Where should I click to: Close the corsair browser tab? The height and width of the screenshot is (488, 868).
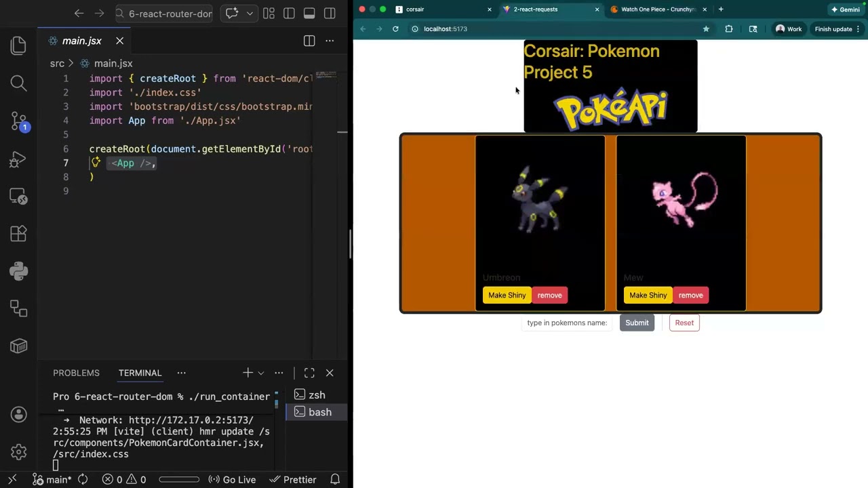(x=490, y=9)
